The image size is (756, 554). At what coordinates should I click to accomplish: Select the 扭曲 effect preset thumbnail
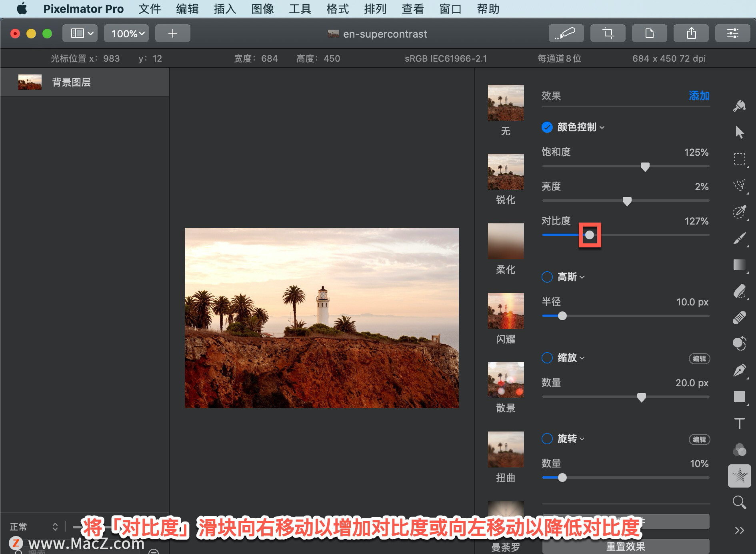pos(506,450)
